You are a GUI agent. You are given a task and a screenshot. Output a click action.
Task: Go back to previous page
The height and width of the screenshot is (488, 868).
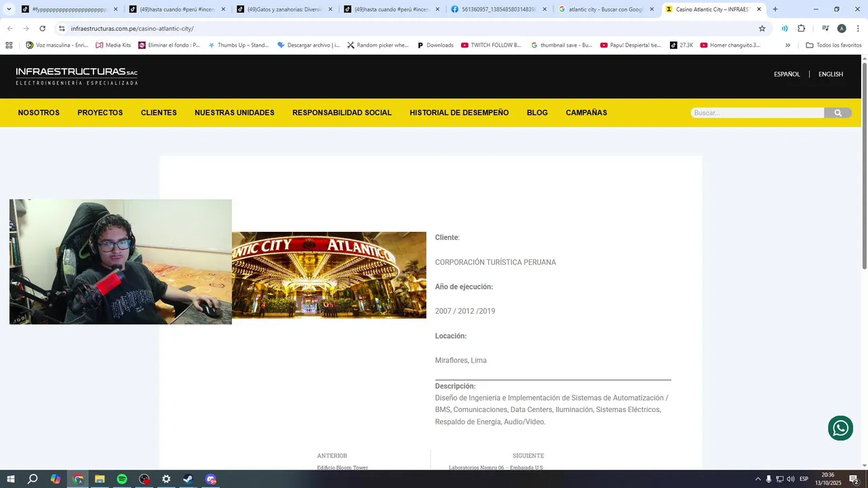pyautogui.click(x=10, y=28)
